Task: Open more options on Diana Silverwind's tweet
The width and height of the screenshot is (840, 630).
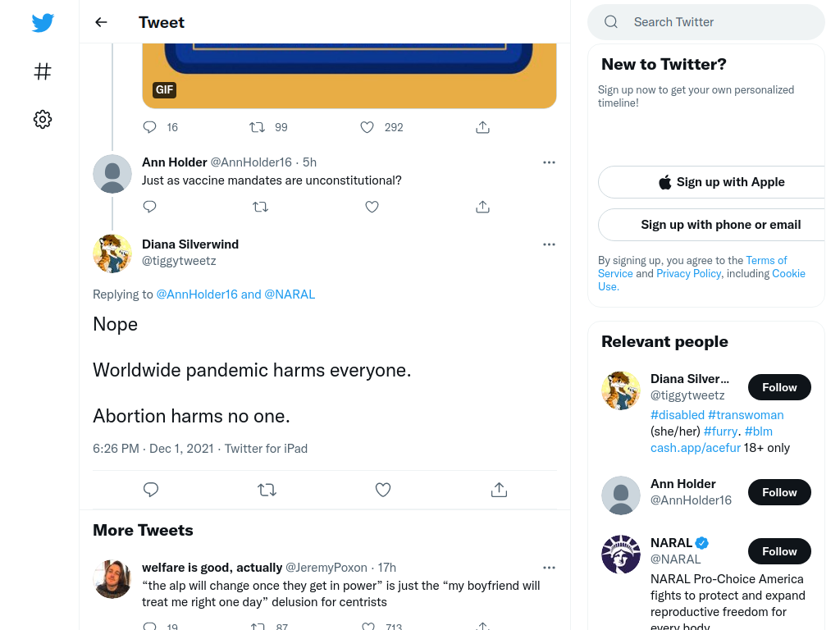Action: pos(549,244)
